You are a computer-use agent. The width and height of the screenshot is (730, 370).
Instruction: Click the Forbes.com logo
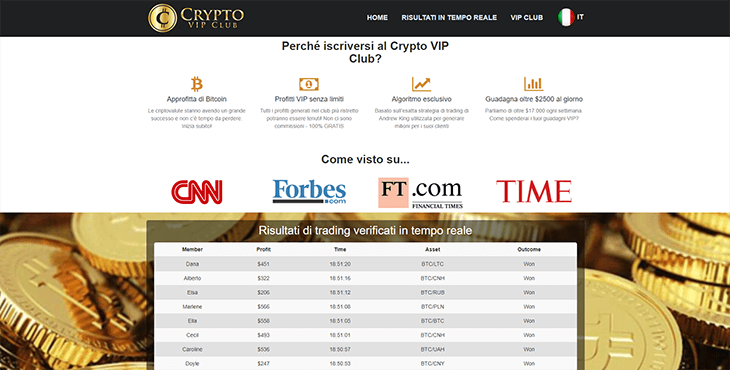tap(309, 192)
